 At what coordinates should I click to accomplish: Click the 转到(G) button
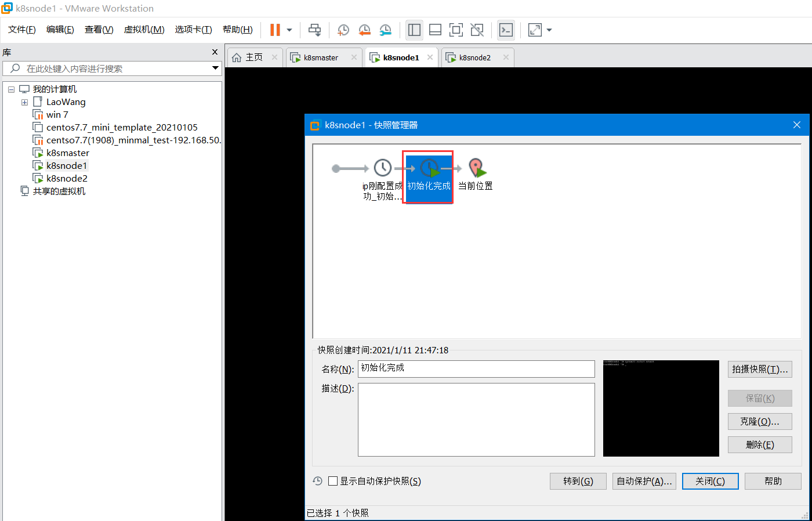pos(578,481)
